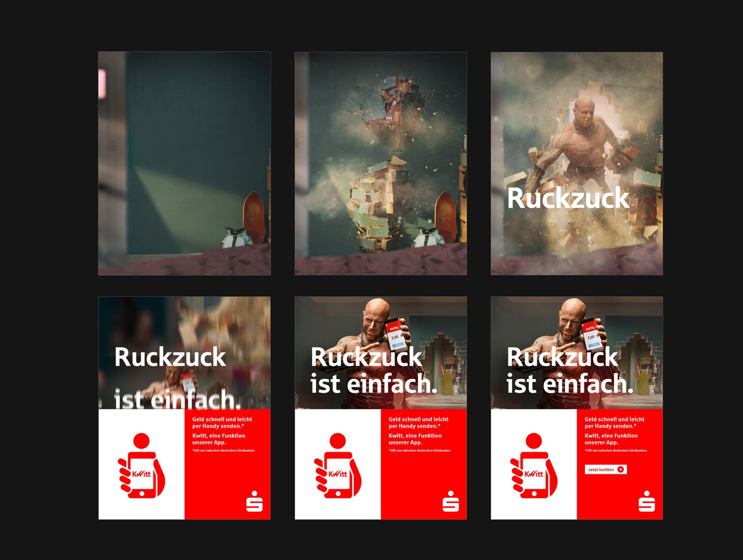The width and height of the screenshot is (743, 560).
Task: Click the lone "Ruckzuck" headline over dusty wall
Action: point(568,198)
